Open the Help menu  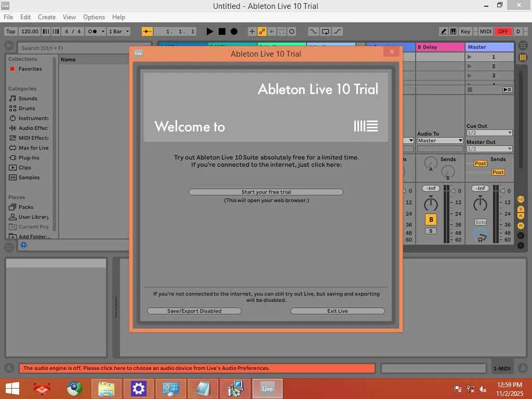click(x=119, y=17)
